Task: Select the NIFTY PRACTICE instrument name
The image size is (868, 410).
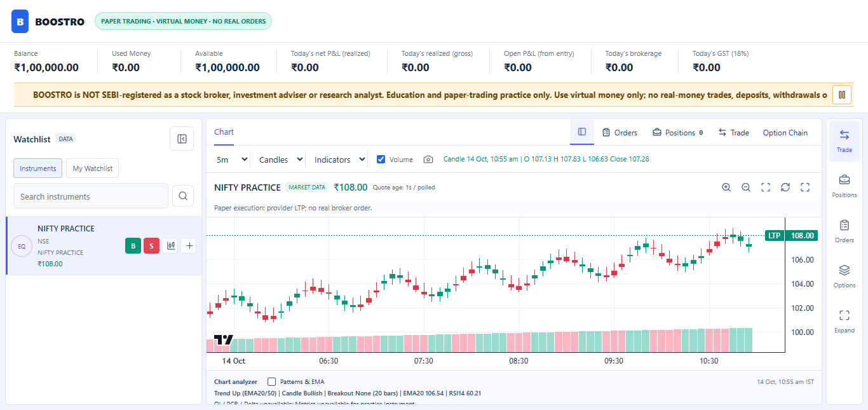Action: pos(66,228)
